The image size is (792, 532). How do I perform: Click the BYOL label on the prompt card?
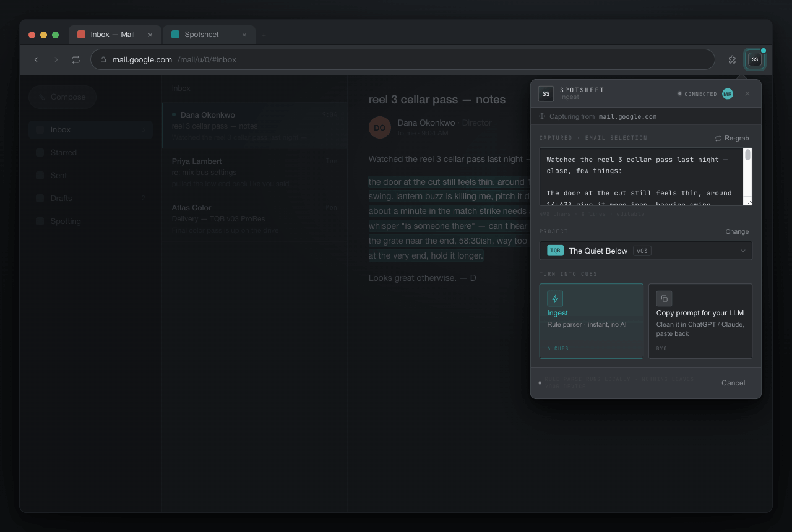(x=663, y=348)
